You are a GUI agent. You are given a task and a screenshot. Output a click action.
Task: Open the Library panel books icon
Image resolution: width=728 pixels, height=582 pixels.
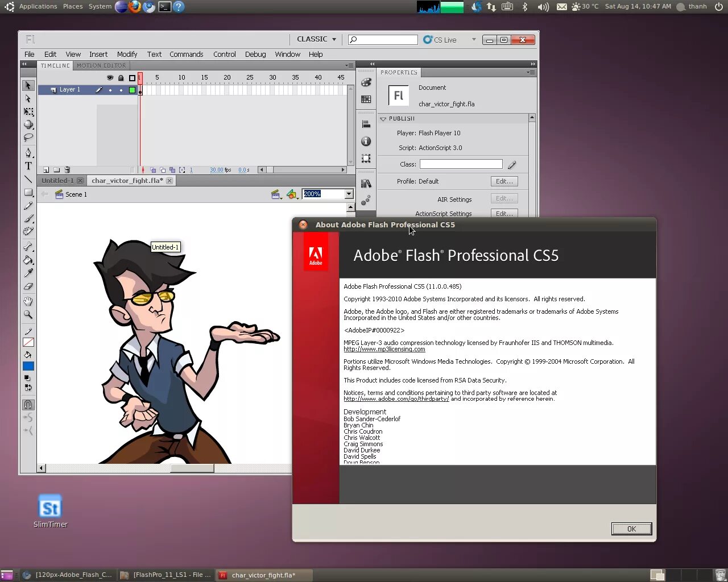366,184
